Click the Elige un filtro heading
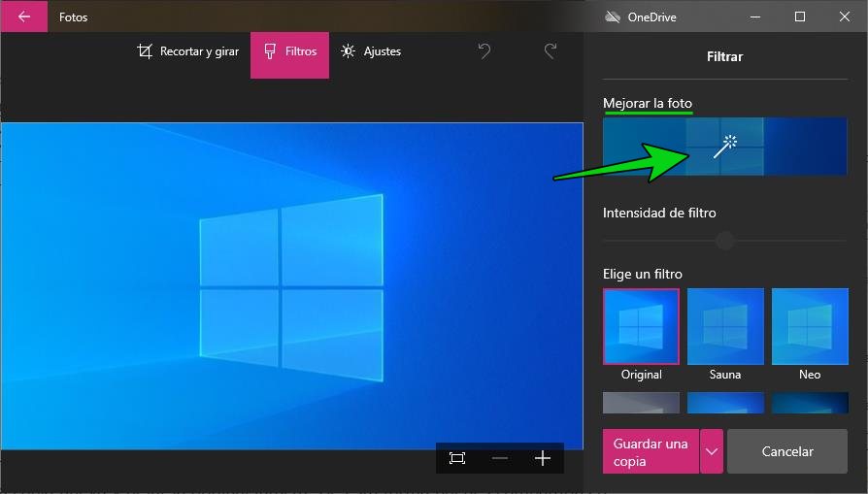The height and width of the screenshot is (494, 868). [x=643, y=274]
